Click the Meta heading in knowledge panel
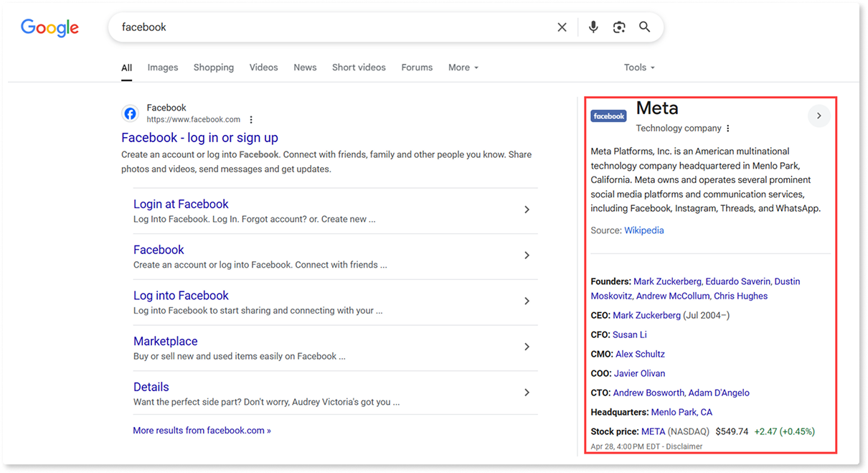 click(657, 108)
